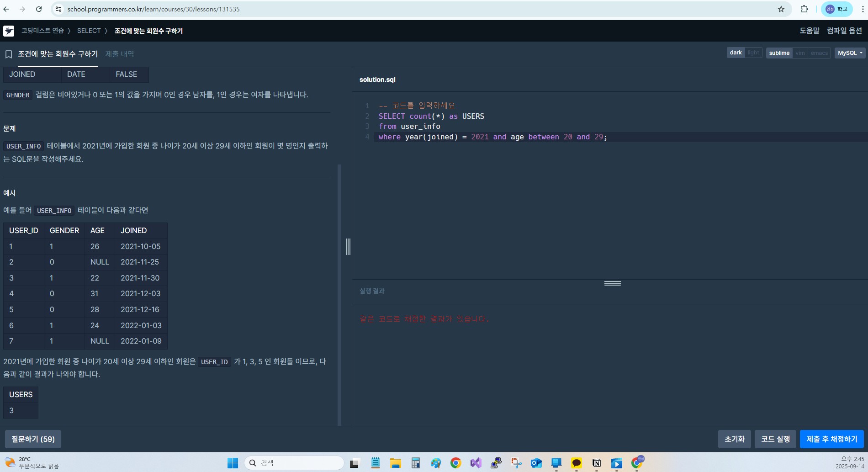Image resolution: width=868 pixels, height=472 pixels.
Task: Open the Chrome profile menu 학교
Action: [x=836, y=9]
